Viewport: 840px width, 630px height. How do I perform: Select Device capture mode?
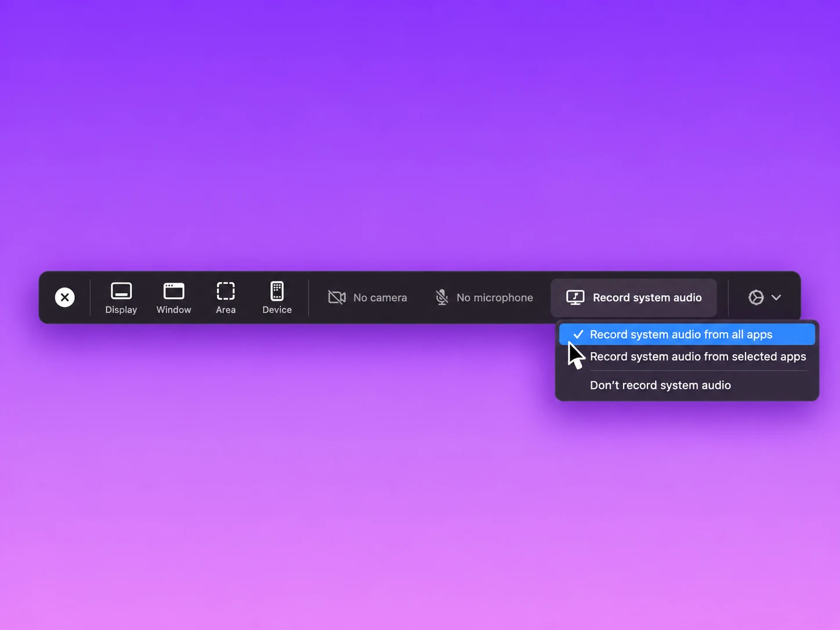(277, 298)
